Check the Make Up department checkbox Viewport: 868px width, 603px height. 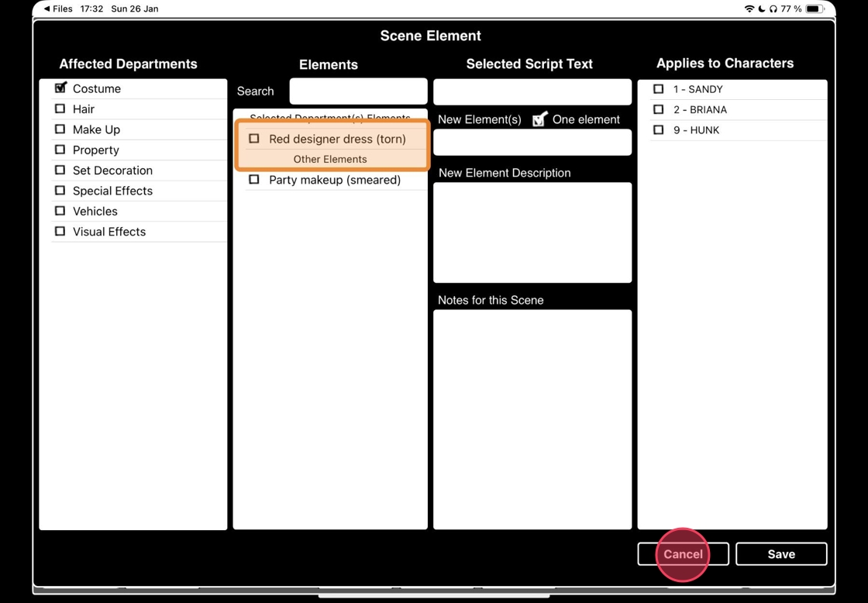pyautogui.click(x=60, y=129)
